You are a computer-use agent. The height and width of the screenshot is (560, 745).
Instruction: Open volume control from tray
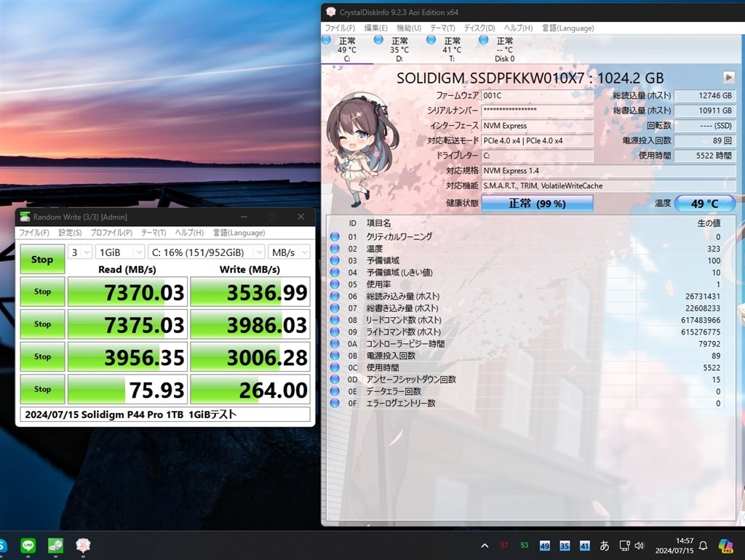(x=639, y=545)
